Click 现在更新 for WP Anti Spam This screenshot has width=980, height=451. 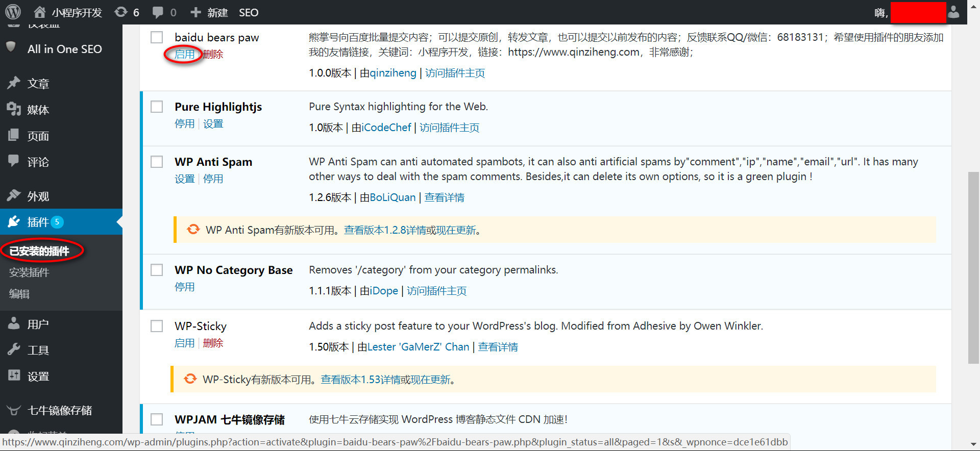coord(456,230)
